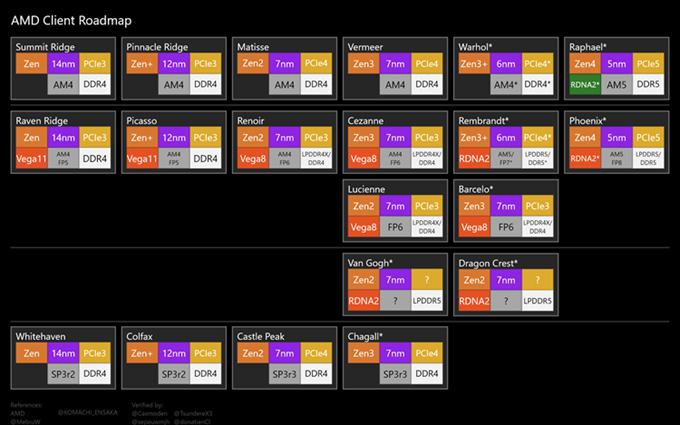Select the Vega11 cell in Picasso

(x=142, y=158)
